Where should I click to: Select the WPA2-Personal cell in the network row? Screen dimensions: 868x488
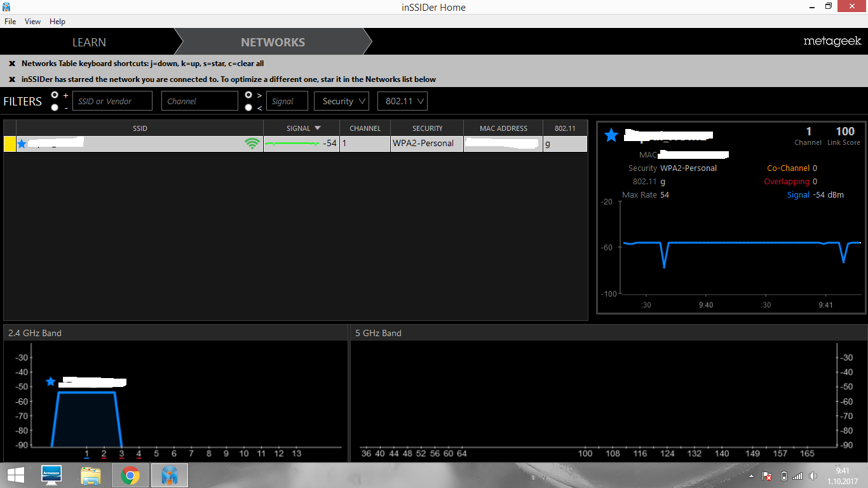point(427,144)
